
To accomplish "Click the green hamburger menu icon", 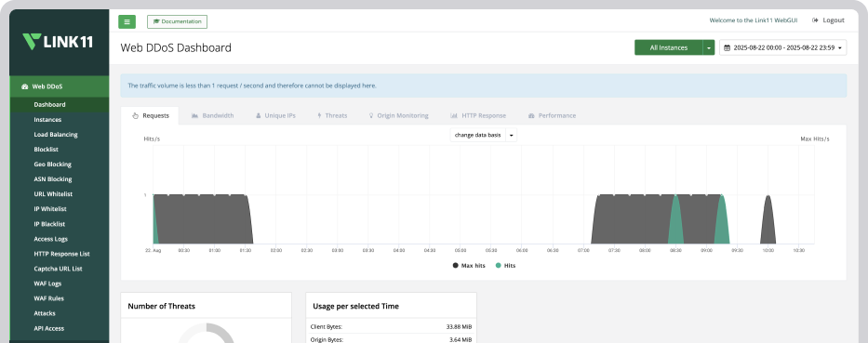I will click(127, 21).
